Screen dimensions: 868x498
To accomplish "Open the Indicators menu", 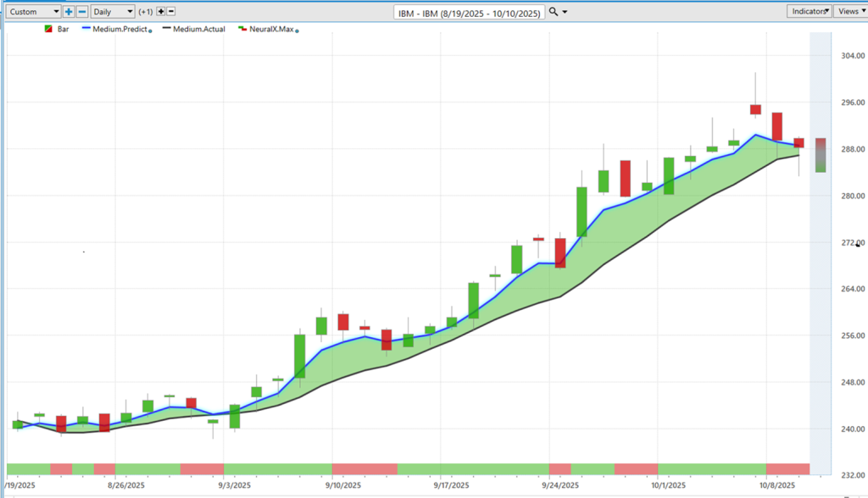I will click(809, 12).
